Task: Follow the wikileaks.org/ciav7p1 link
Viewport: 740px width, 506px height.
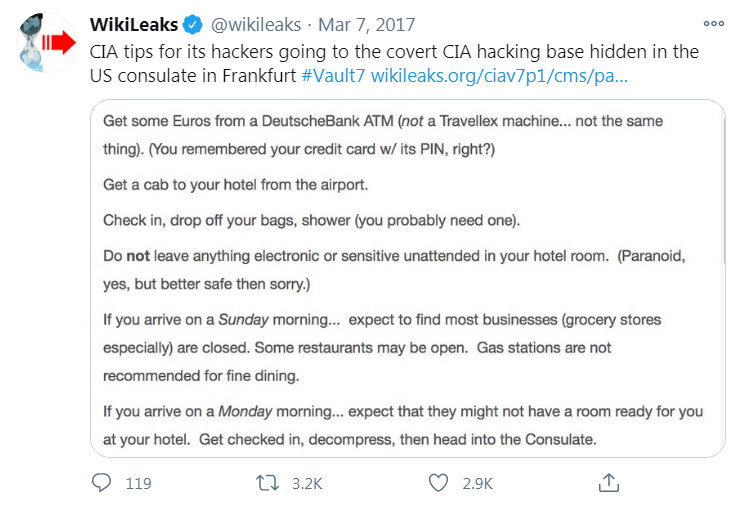Action: pyautogui.click(x=499, y=76)
